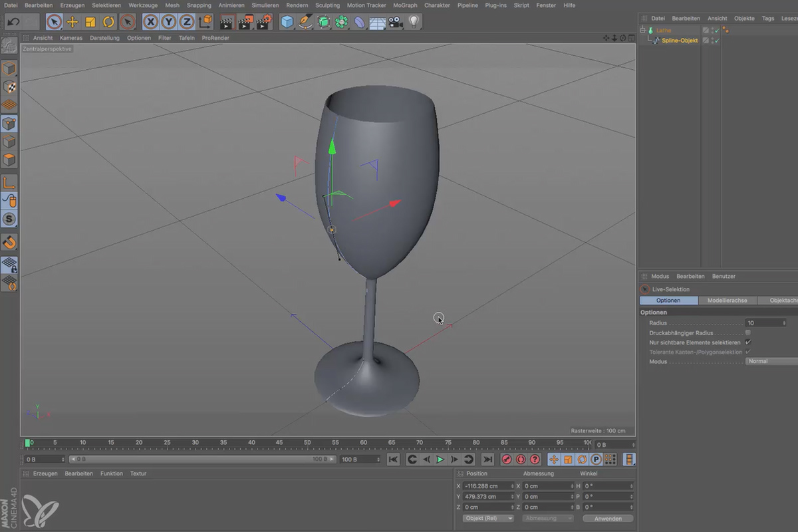Go to start of timeline
Image resolution: width=798 pixels, height=532 pixels.
coord(394,460)
